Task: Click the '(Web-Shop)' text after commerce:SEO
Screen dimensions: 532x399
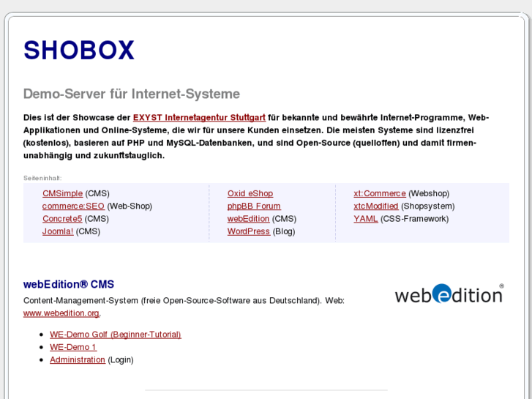Action: click(x=130, y=206)
